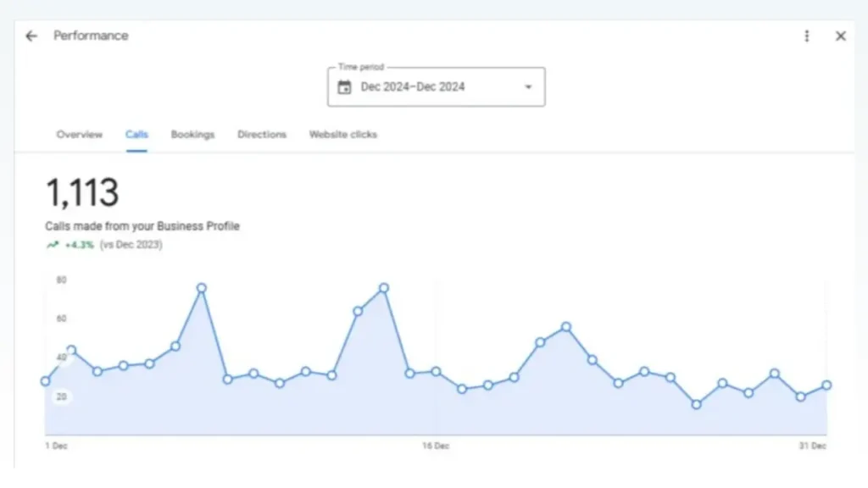Click the 20 y-axis label
Screen dimensions: 868x488
(x=61, y=396)
